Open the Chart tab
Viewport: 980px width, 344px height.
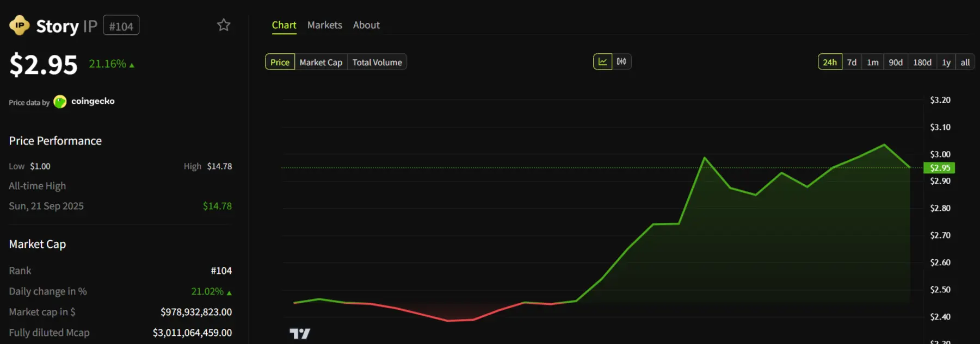[x=284, y=25]
